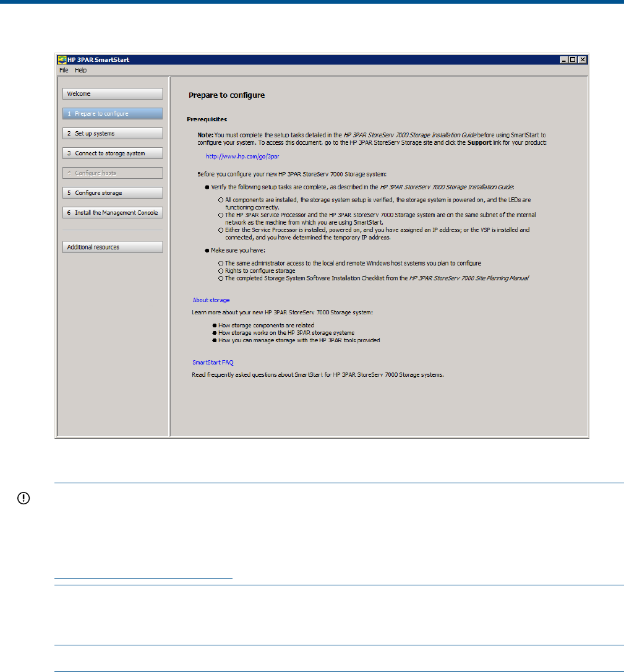Open the About storage link
This screenshot has width=624, height=672.
pos(211,300)
